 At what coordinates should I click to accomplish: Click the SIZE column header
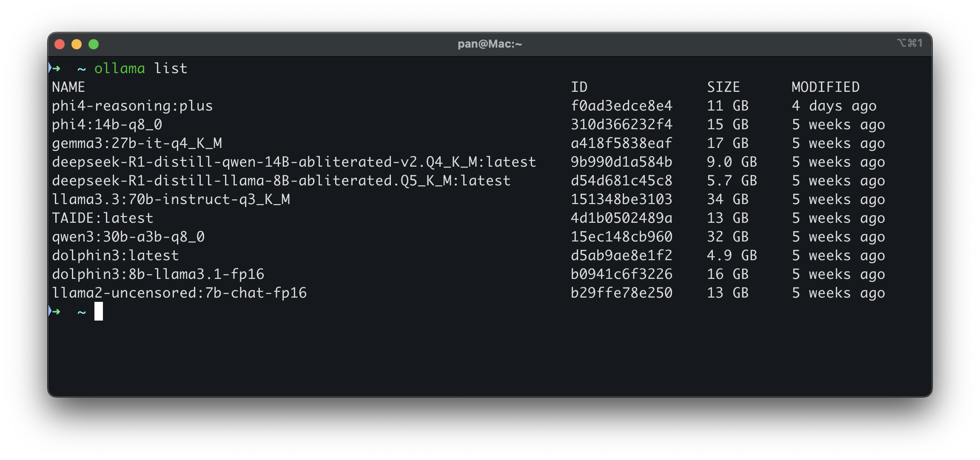point(724,87)
